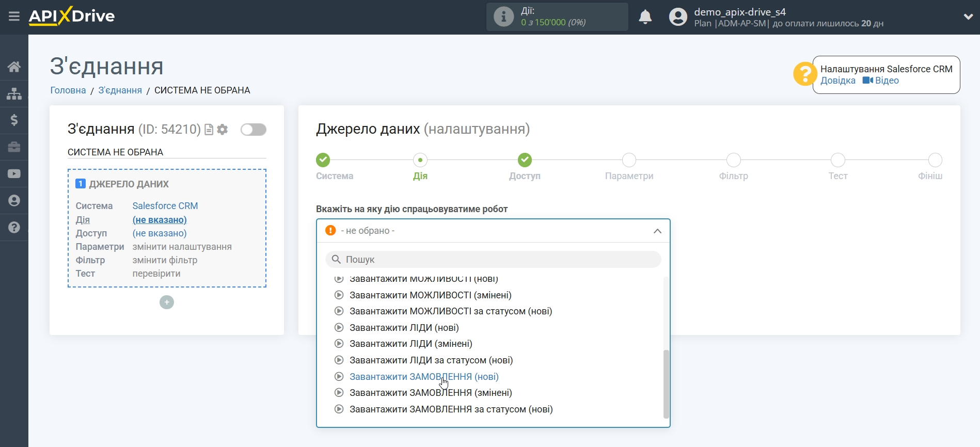The image size is (980, 447).
Task: Open the billing dollar icon in the sidebar
Action: coord(14,120)
